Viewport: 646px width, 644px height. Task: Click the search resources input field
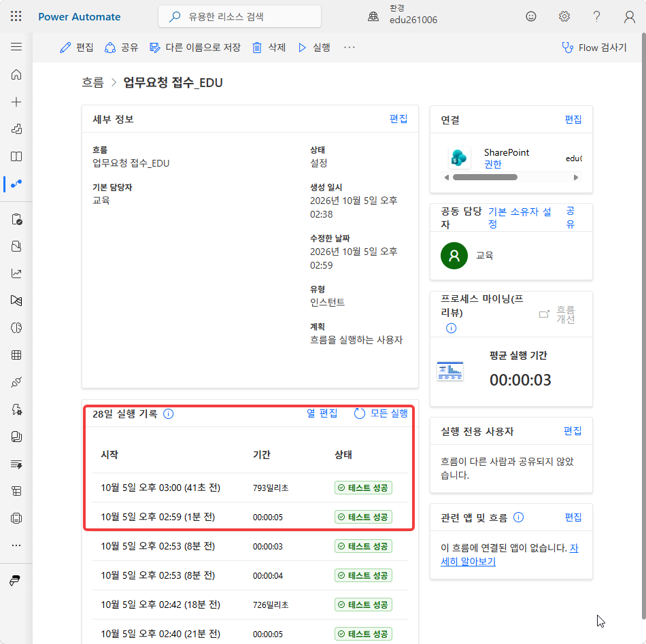(240, 16)
